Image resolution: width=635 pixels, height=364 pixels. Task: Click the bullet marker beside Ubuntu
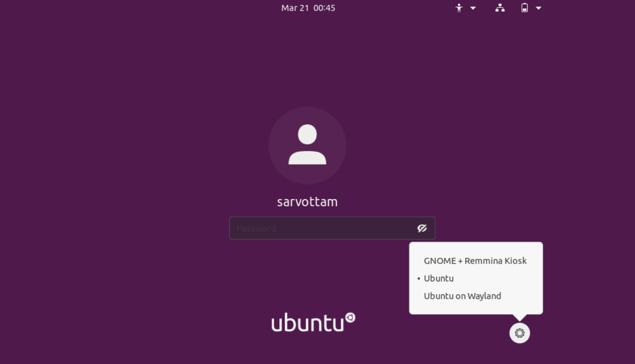[419, 279]
